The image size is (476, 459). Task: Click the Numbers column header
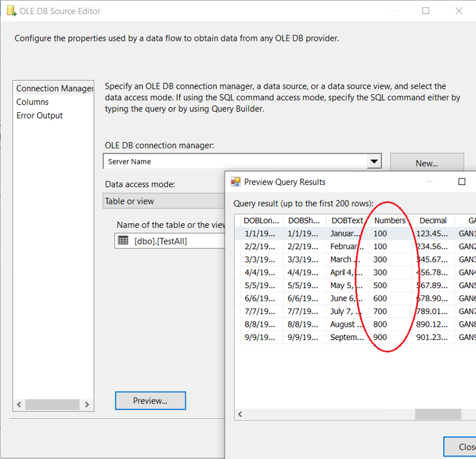point(389,220)
